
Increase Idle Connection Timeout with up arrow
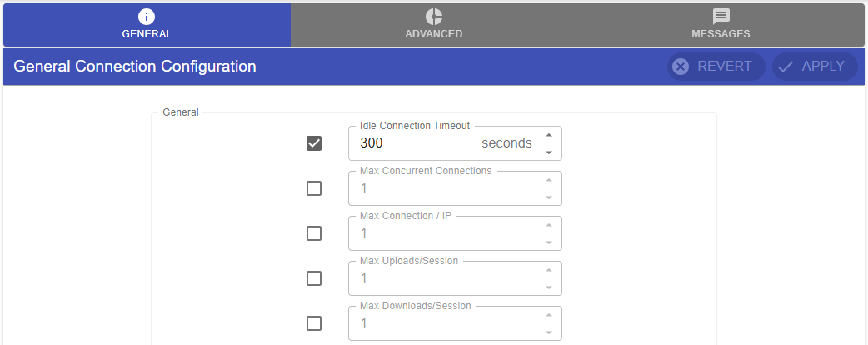pos(548,135)
